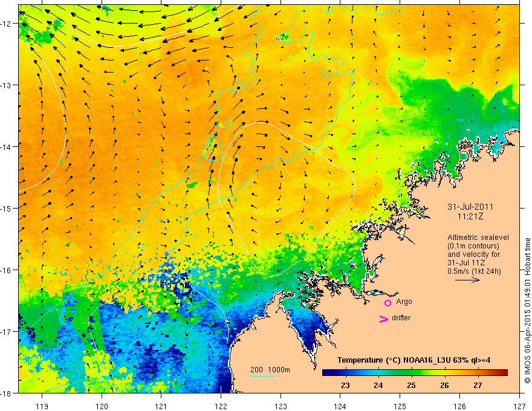The width and height of the screenshot is (532, 411).
Task: Click the time text 11:21Z
Action: click(x=470, y=216)
